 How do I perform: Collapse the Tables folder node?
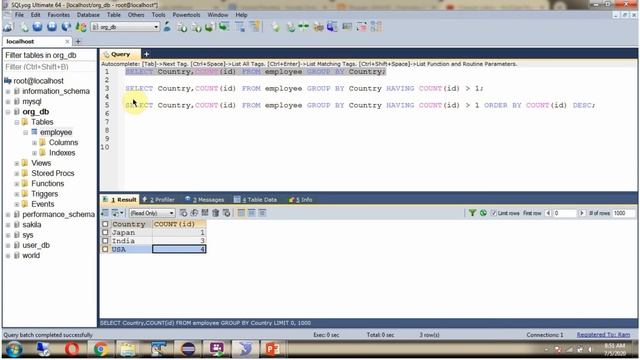pyautogui.click(x=17, y=122)
